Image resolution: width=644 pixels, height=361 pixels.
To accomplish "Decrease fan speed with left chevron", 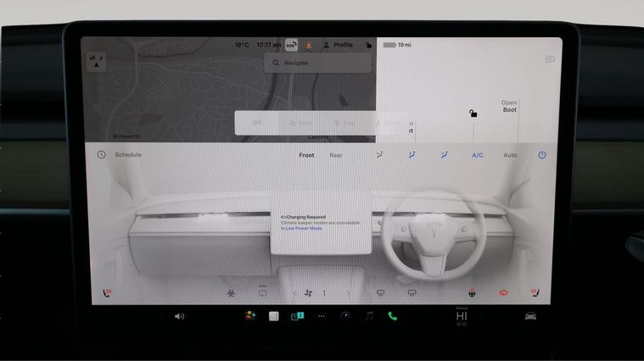I will coord(294,293).
